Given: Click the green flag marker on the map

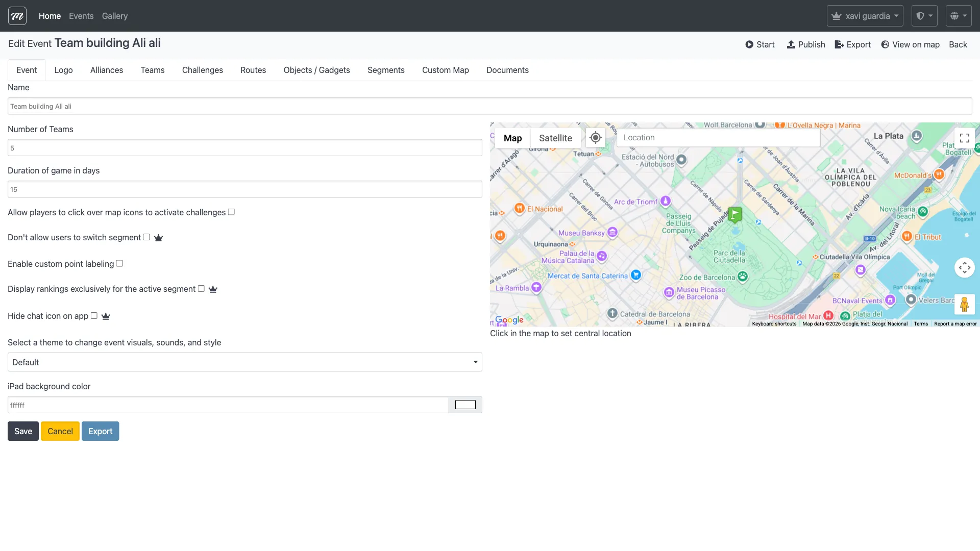Looking at the screenshot, I should pos(734,215).
